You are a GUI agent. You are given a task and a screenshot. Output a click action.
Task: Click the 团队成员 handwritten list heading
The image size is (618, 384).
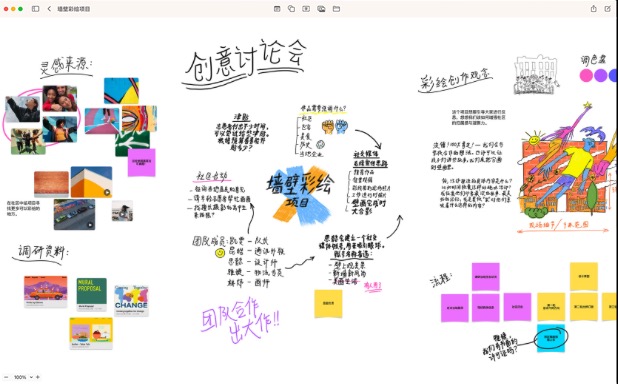point(210,240)
